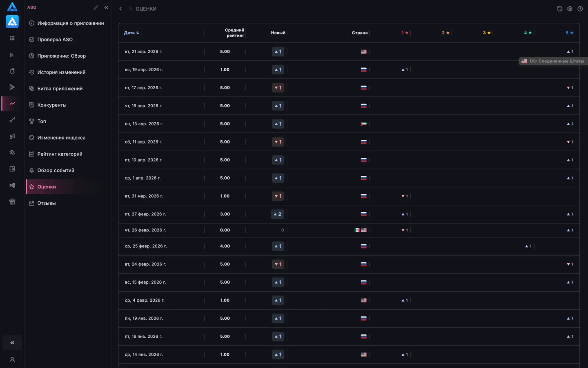This screenshot has width=588, height=368.
Task: Expand the left rail with bottom chevrons
Action: tap(12, 343)
